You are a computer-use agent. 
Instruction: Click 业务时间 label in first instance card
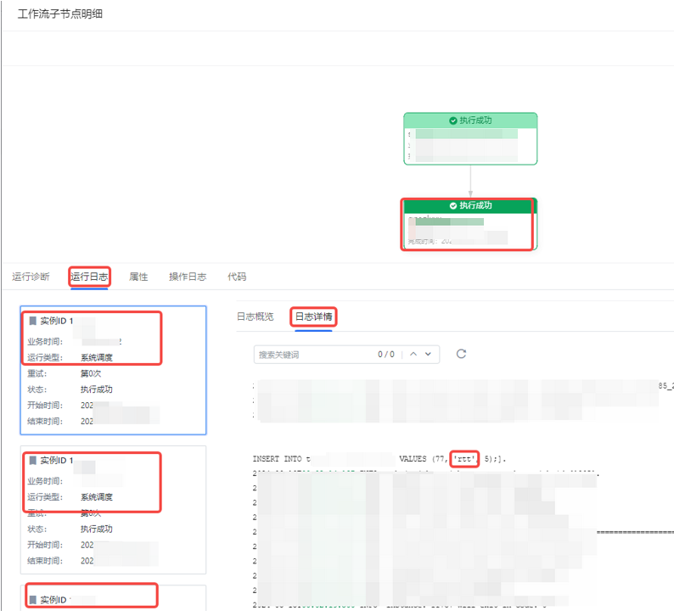tap(45, 341)
